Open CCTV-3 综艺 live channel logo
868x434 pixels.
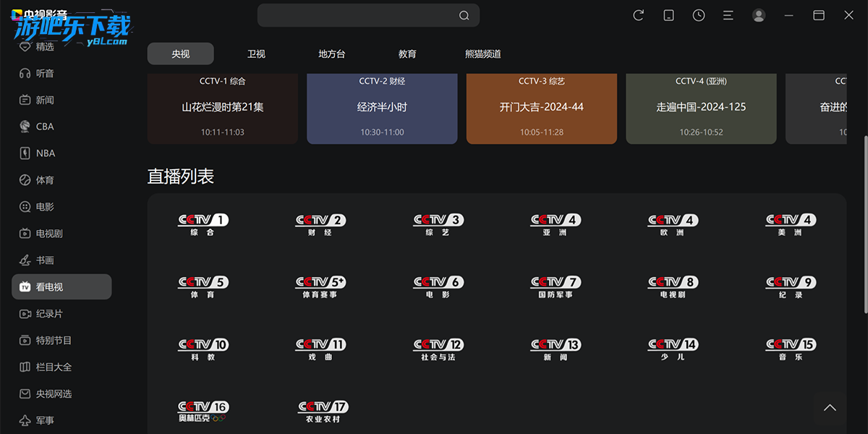click(438, 224)
